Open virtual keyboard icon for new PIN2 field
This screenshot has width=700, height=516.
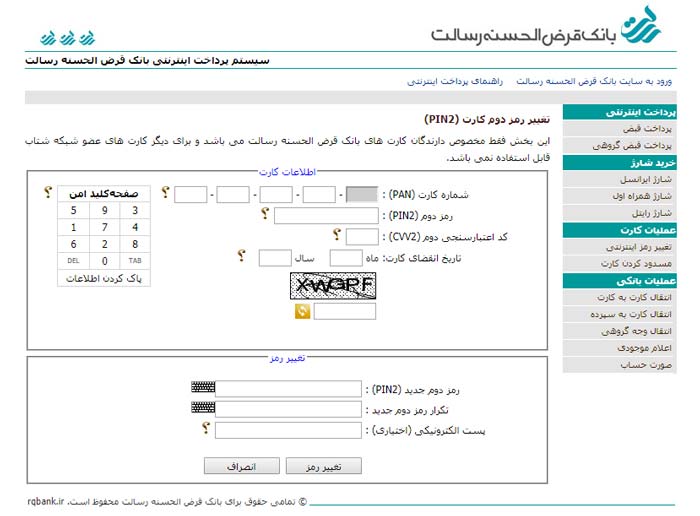203,387
